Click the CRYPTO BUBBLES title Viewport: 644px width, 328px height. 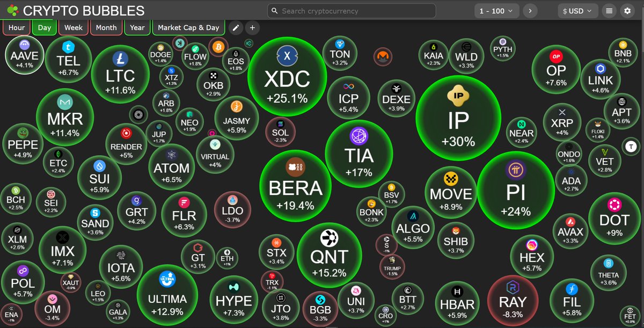[x=84, y=11]
